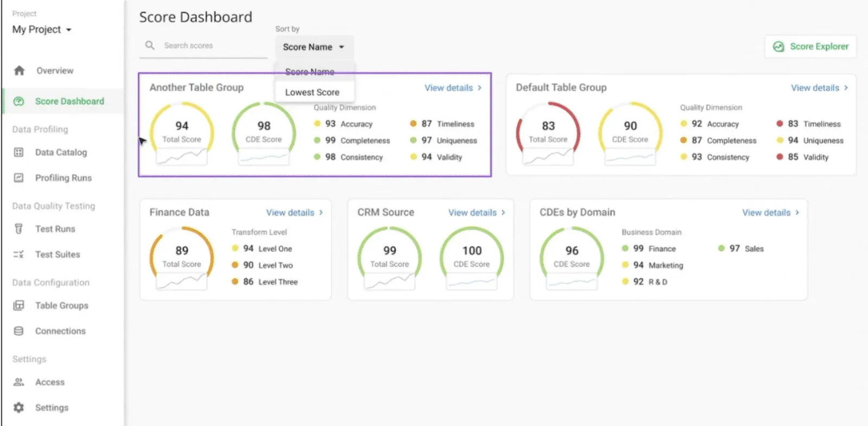Click the CDEs by Domain score gauge
The width and height of the screenshot is (868, 426).
tap(572, 256)
